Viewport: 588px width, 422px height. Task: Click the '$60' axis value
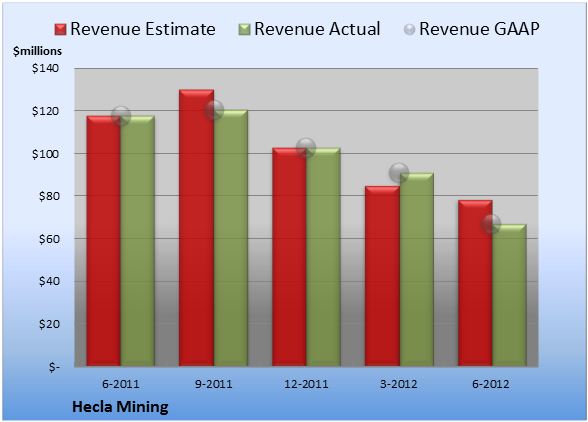(49, 239)
